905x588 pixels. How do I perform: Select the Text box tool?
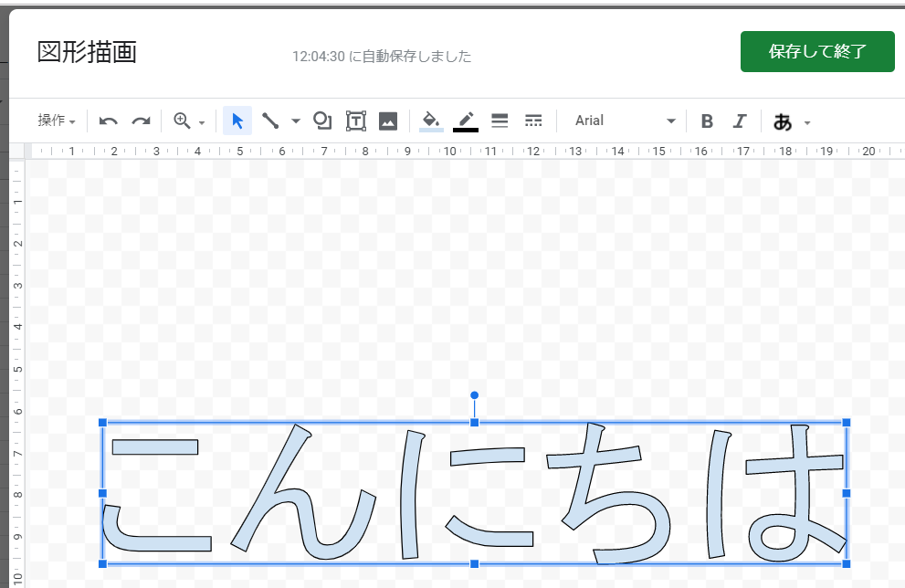pyautogui.click(x=356, y=121)
